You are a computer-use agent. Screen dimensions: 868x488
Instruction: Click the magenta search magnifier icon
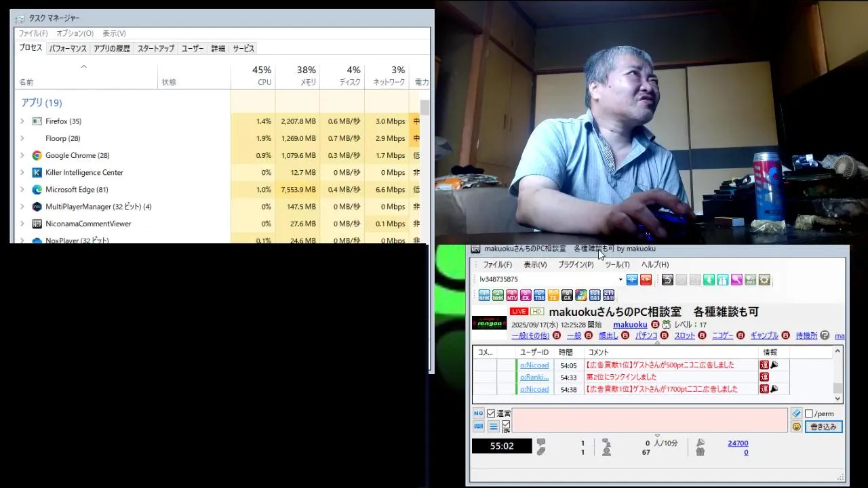(736, 280)
